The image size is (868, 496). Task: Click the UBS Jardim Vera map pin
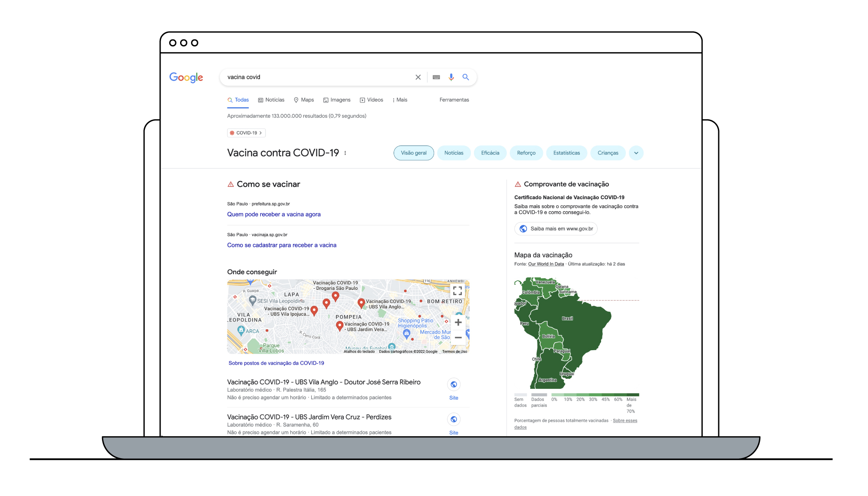[340, 326]
